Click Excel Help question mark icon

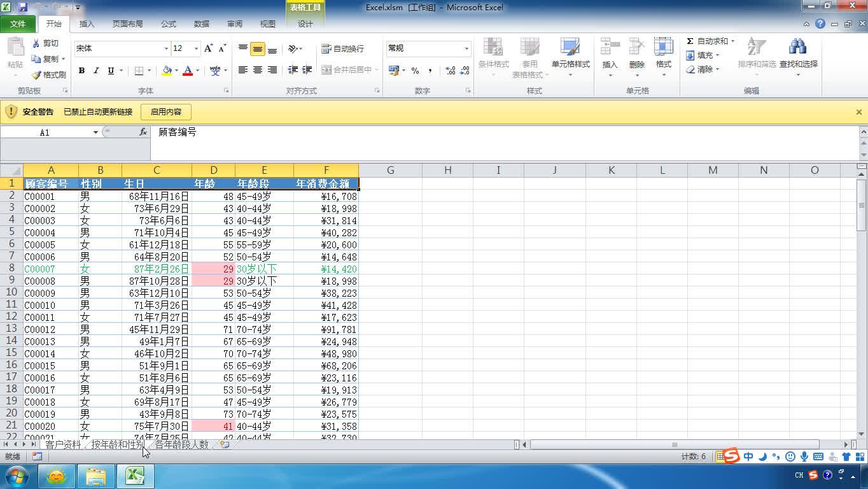(820, 24)
